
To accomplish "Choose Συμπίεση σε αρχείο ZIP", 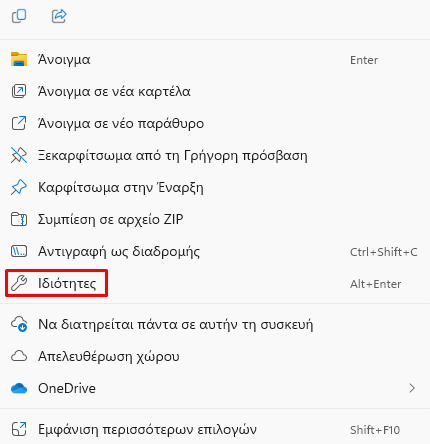I will (x=215, y=219).
